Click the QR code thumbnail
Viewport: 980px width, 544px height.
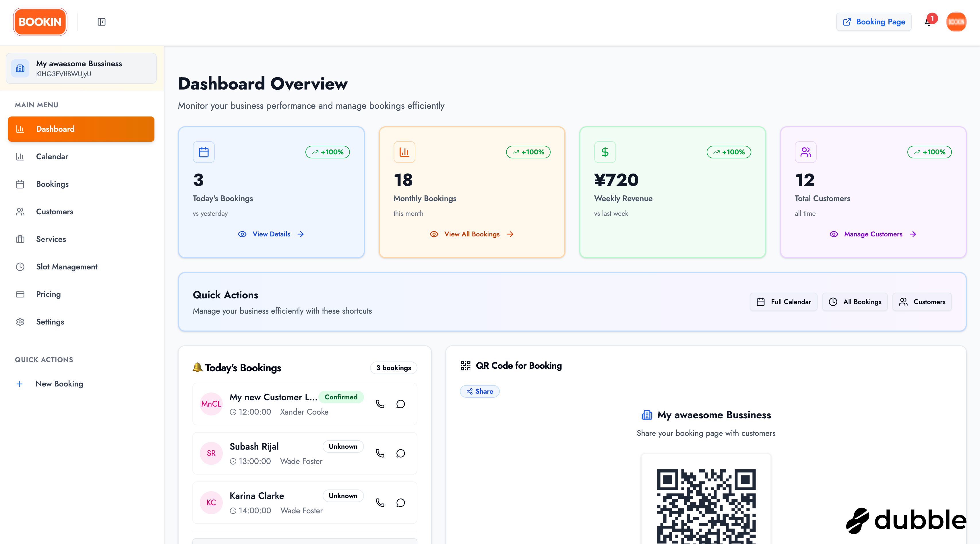click(x=706, y=506)
